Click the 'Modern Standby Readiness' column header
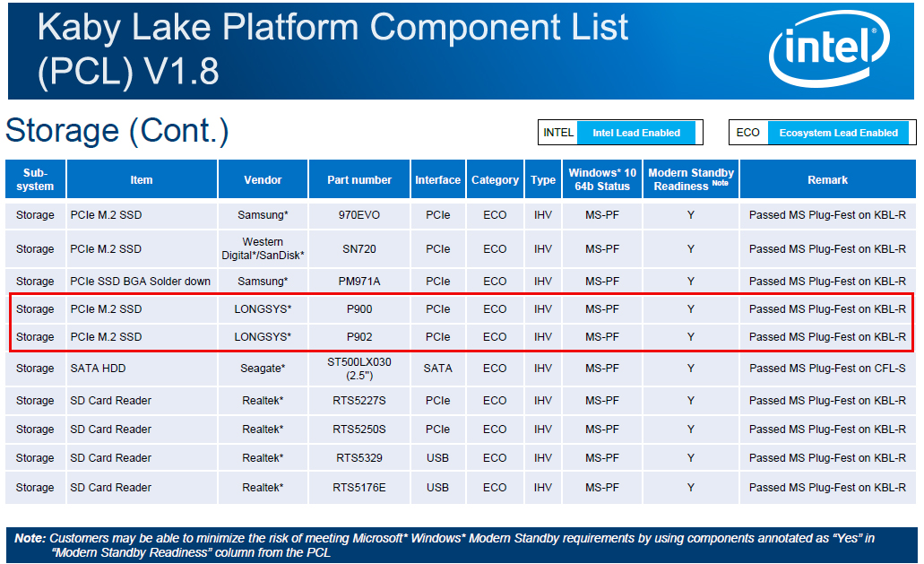The image size is (924, 564). tap(691, 179)
